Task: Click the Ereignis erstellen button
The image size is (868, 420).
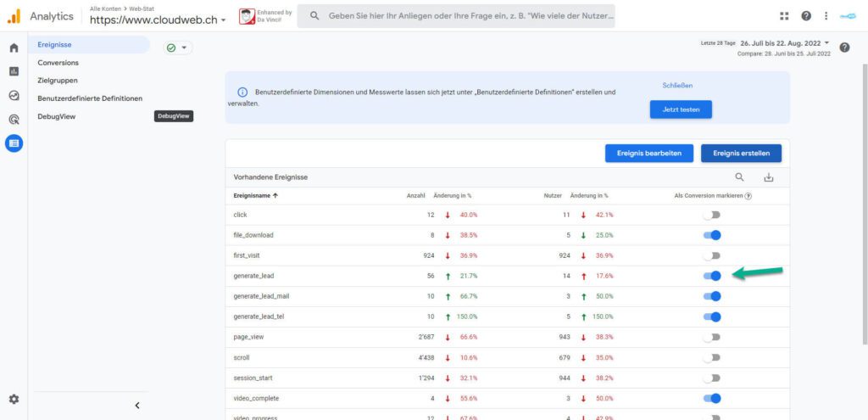Action: tap(741, 154)
